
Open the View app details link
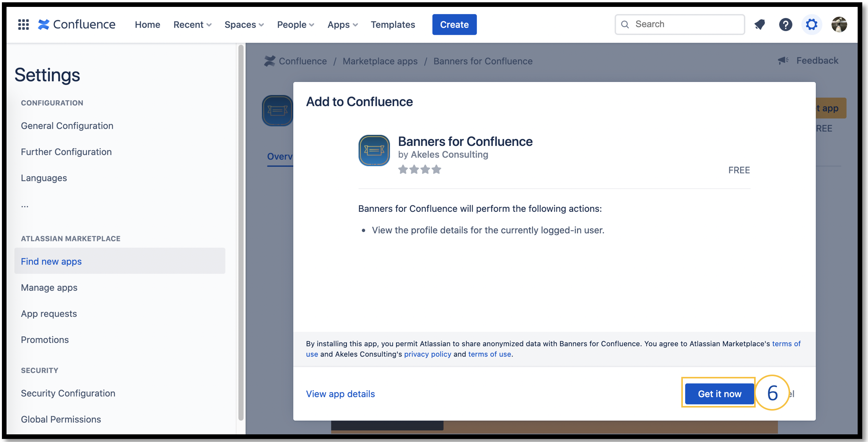coord(340,394)
